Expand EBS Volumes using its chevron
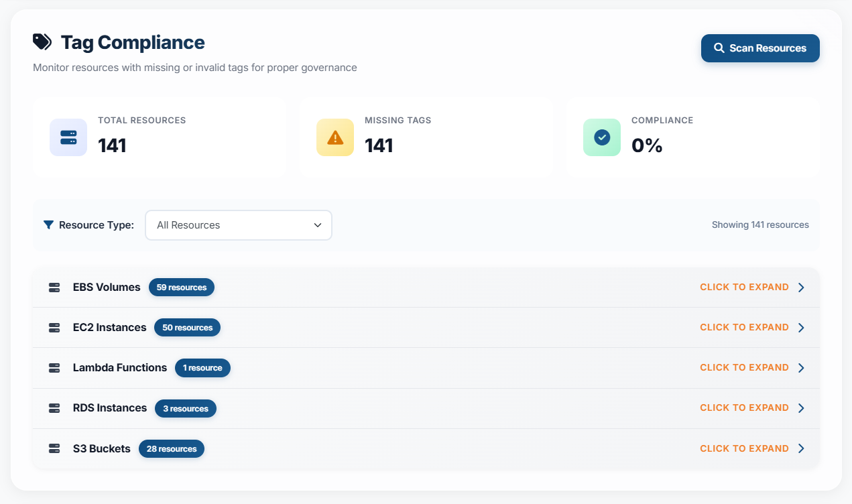 [801, 288]
